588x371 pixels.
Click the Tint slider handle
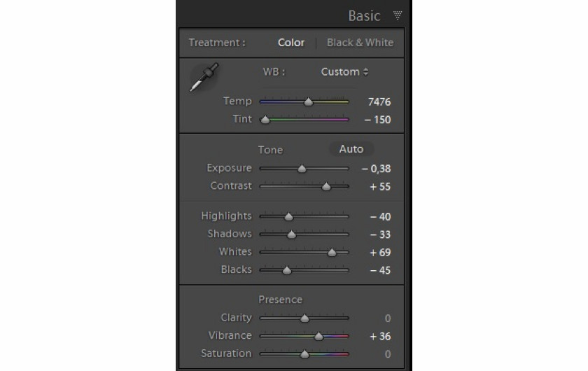pyautogui.click(x=265, y=120)
